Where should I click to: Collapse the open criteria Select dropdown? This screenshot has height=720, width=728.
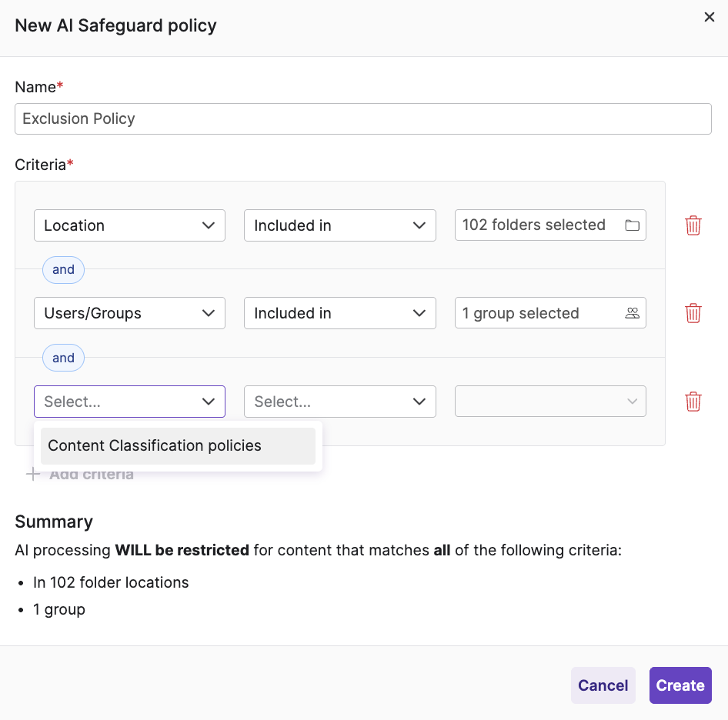coord(208,402)
